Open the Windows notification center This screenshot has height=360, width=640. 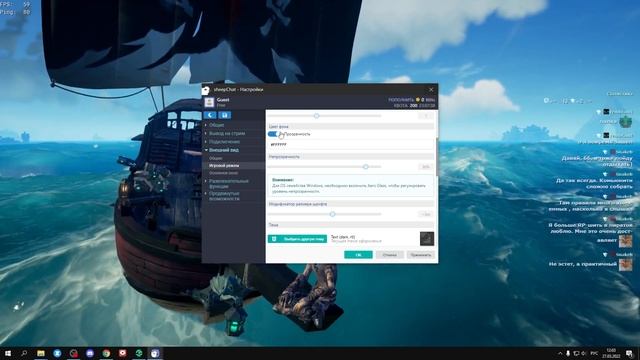coord(629,353)
